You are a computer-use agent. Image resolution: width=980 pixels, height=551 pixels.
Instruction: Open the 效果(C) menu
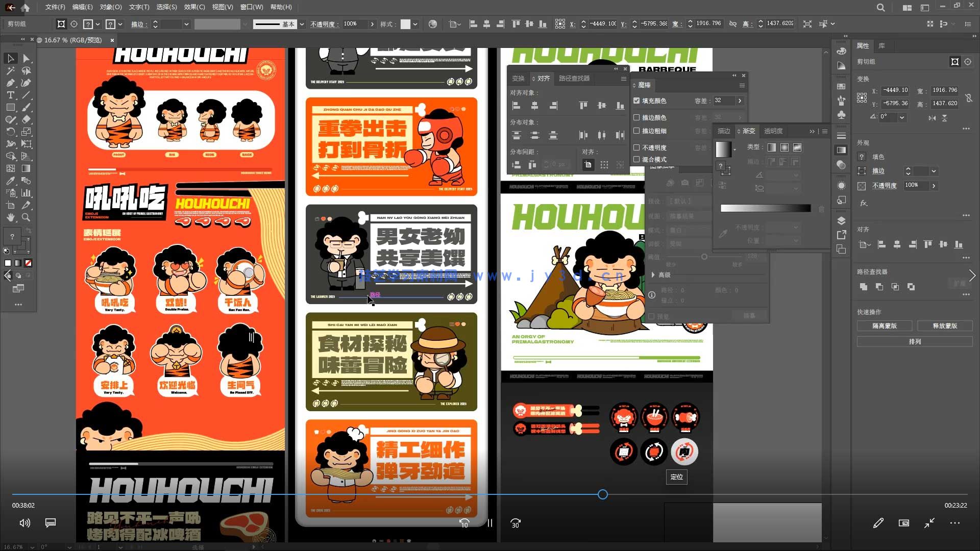click(x=194, y=7)
